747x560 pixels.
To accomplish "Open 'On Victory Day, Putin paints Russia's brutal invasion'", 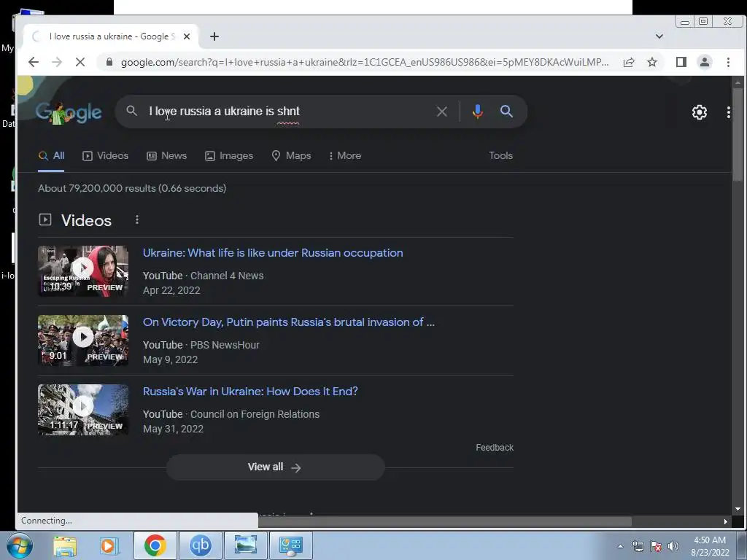I will 289,322.
